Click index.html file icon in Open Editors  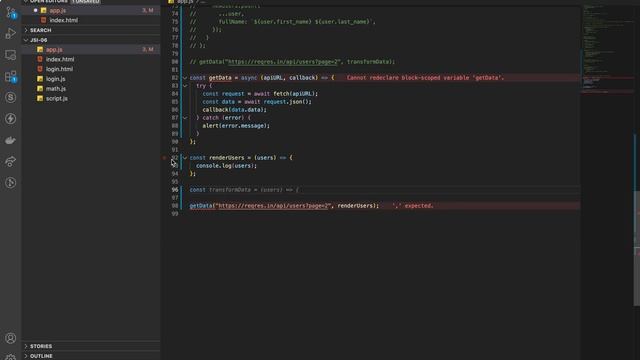44,20
